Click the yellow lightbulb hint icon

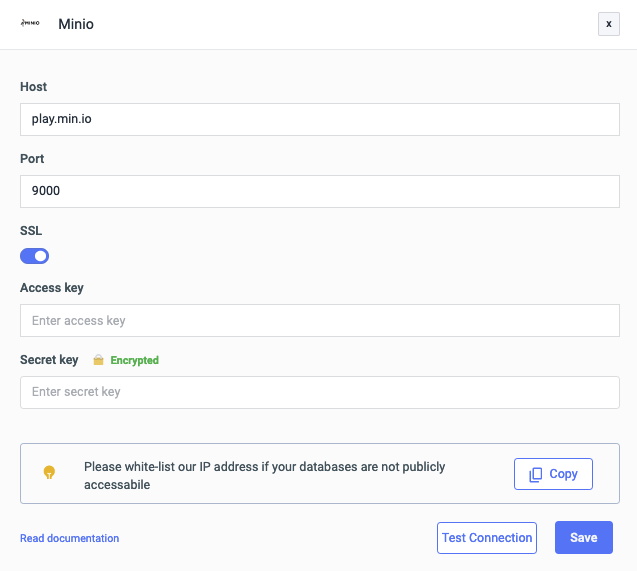tap(48, 473)
